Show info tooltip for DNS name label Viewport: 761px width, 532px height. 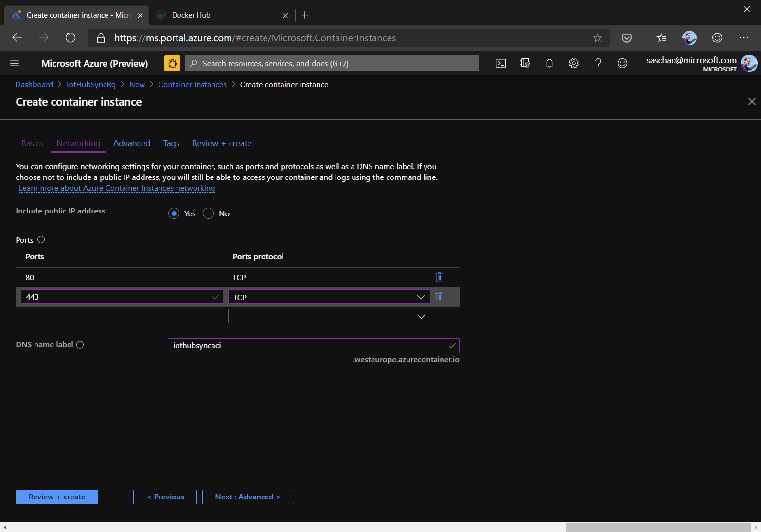pyautogui.click(x=80, y=344)
